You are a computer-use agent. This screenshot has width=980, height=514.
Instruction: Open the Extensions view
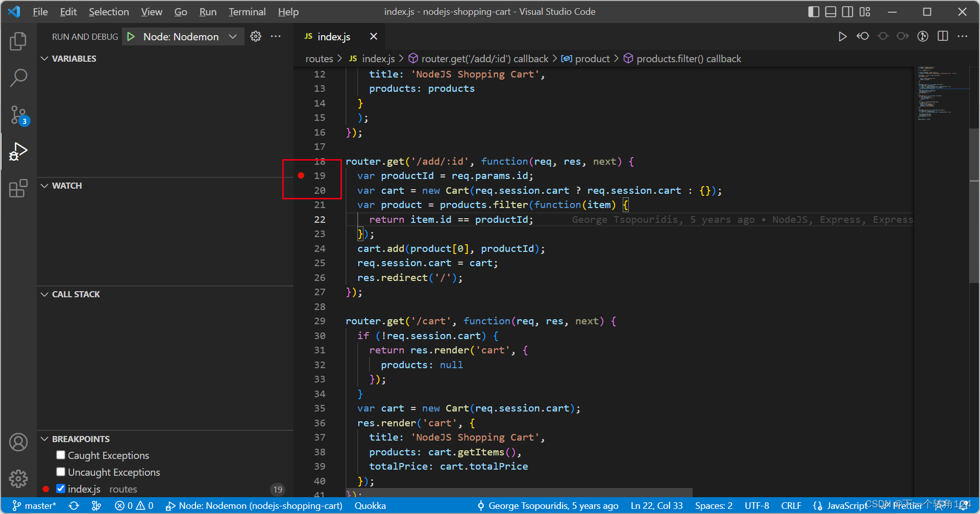tap(18, 188)
